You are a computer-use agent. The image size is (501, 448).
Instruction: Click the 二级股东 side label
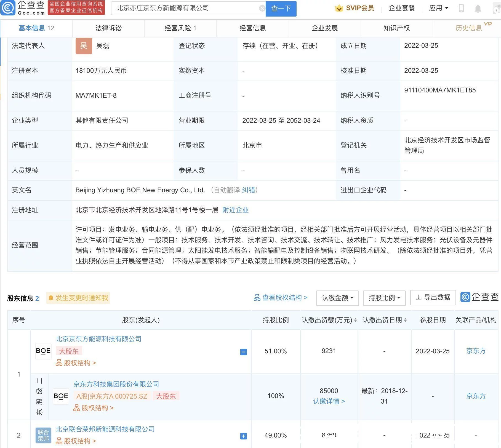(x=39, y=397)
